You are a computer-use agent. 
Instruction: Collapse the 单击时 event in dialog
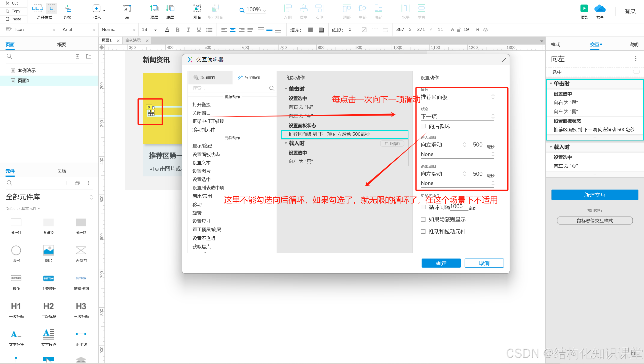point(286,89)
